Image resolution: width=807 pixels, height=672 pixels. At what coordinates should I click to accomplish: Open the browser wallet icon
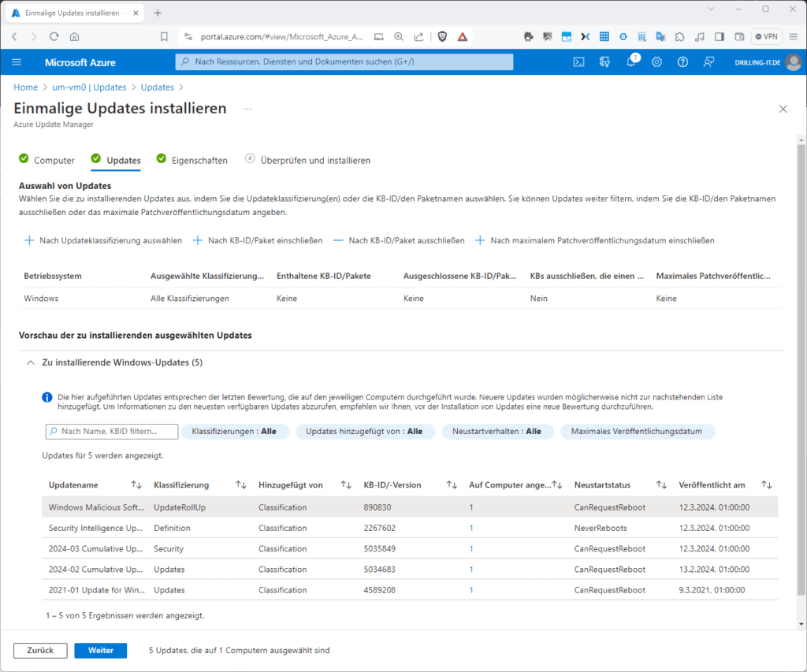click(x=739, y=36)
